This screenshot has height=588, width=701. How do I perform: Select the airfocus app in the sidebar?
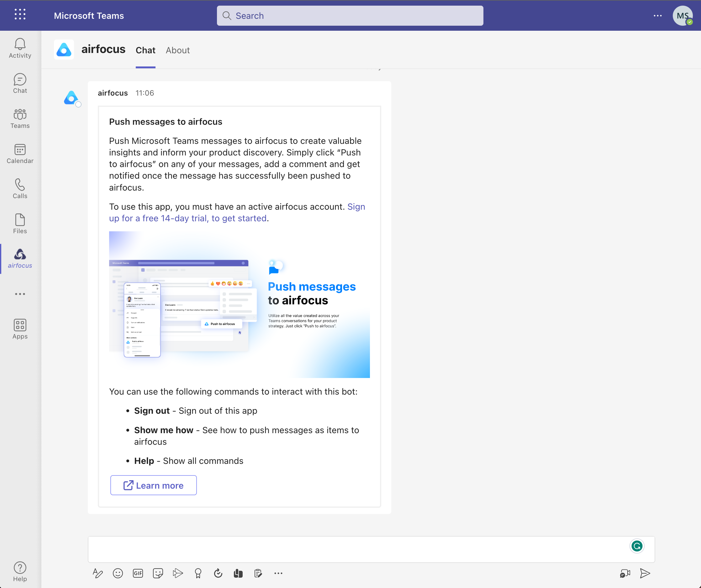[20, 259]
